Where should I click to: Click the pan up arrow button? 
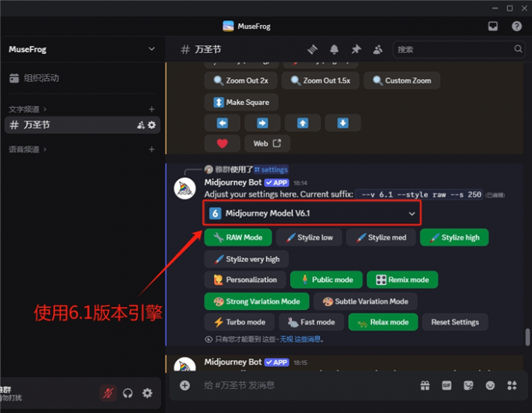(x=303, y=123)
